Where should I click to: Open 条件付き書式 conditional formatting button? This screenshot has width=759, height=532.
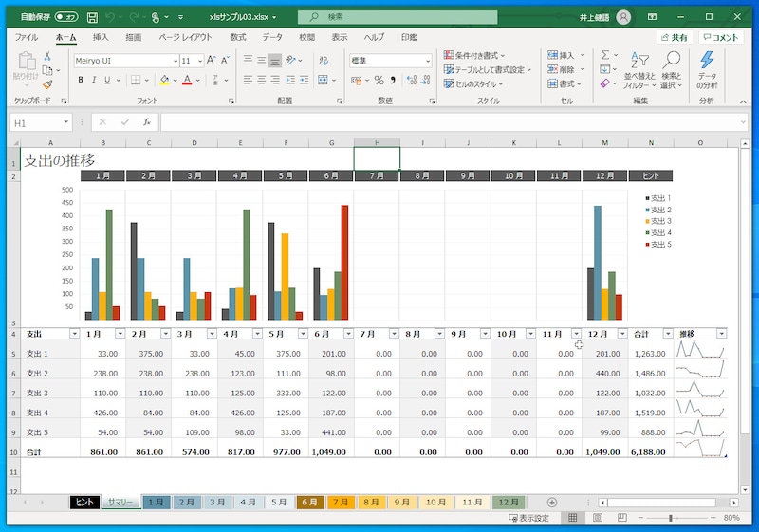pos(475,56)
